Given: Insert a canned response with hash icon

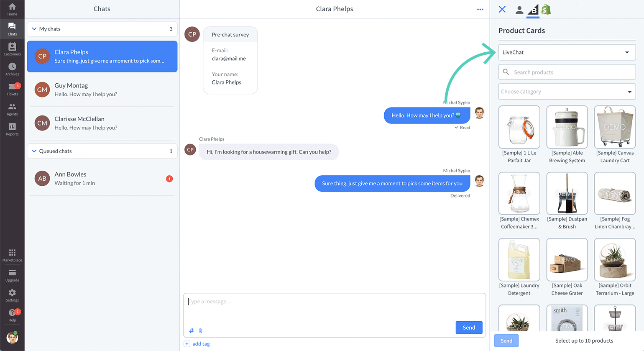Looking at the screenshot, I should coord(192,331).
